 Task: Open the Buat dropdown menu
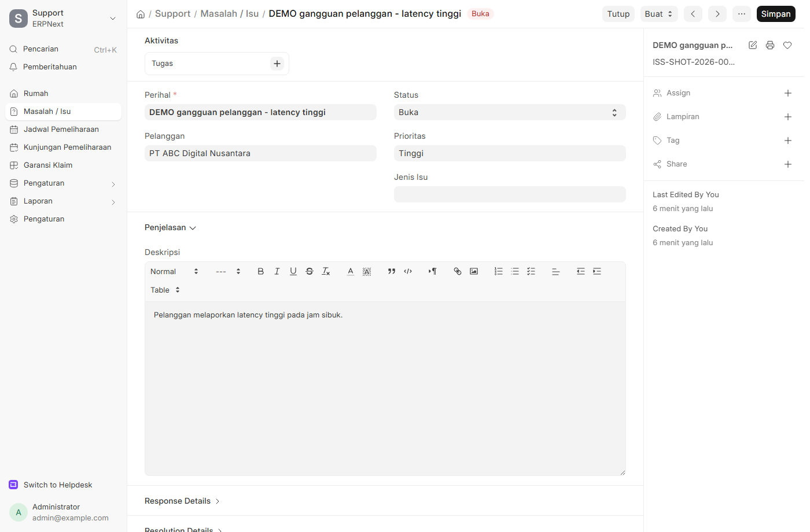click(x=659, y=14)
